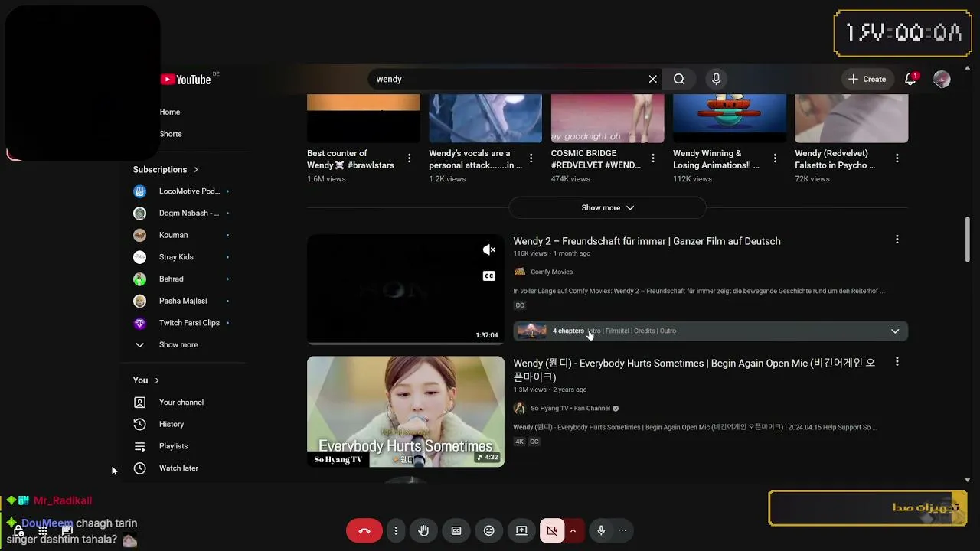Click the YouTube logo
980x551 pixels.
(185, 80)
